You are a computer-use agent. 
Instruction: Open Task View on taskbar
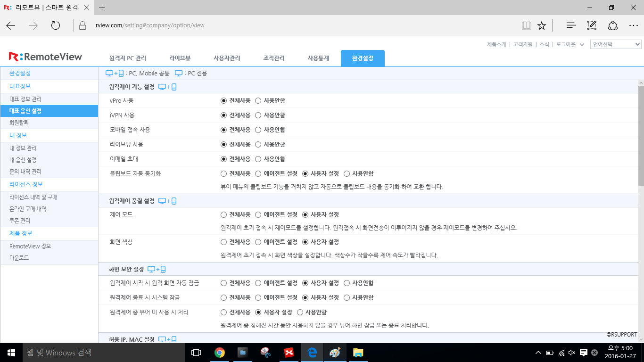[x=196, y=353]
